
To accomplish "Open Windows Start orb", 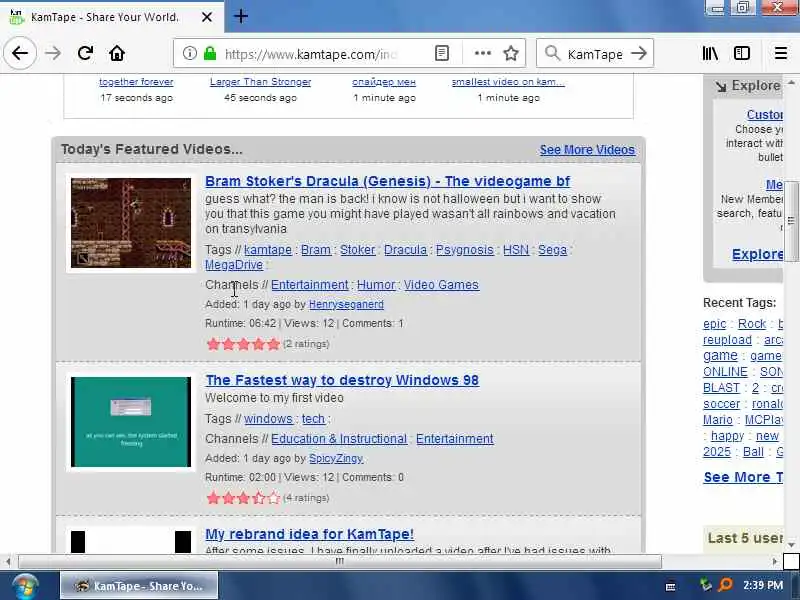I will 26,586.
